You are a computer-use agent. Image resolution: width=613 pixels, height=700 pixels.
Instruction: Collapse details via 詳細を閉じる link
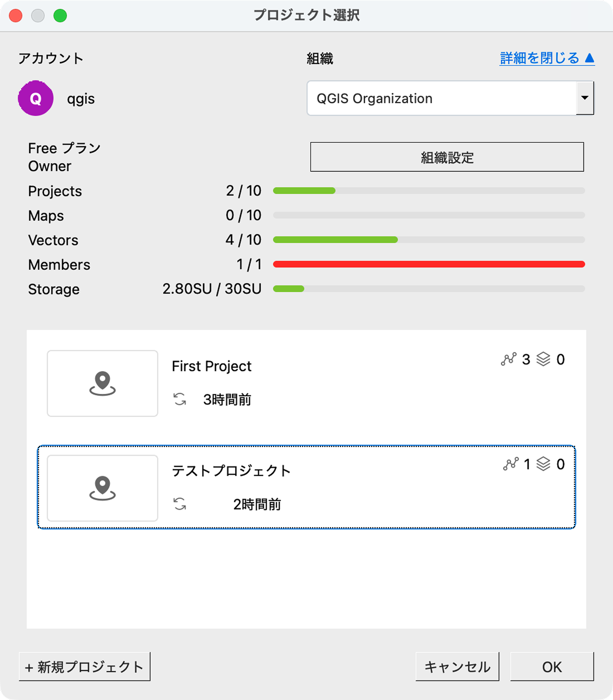tap(546, 57)
